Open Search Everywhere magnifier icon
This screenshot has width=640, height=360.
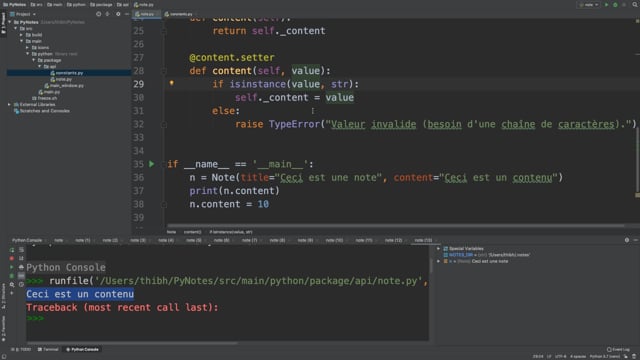(635, 5)
